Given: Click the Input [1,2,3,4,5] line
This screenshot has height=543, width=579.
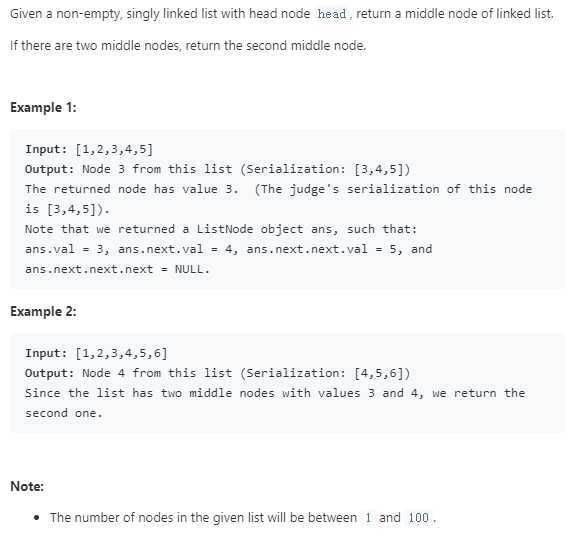Looking at the screenshot, I should [x=89, y=149].
